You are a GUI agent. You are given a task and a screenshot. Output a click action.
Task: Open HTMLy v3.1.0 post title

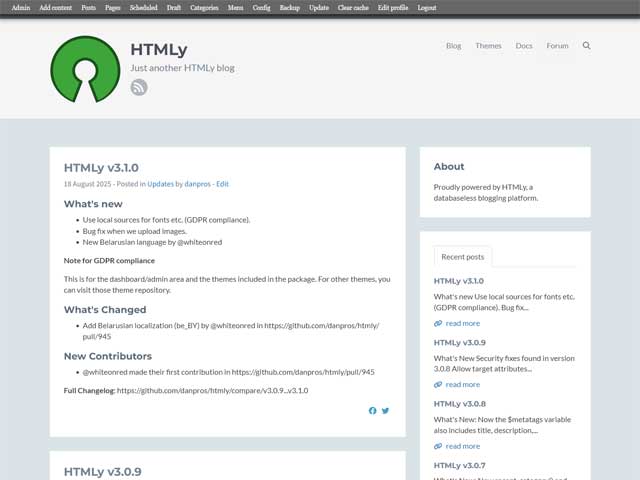click(x=101, y=168)
